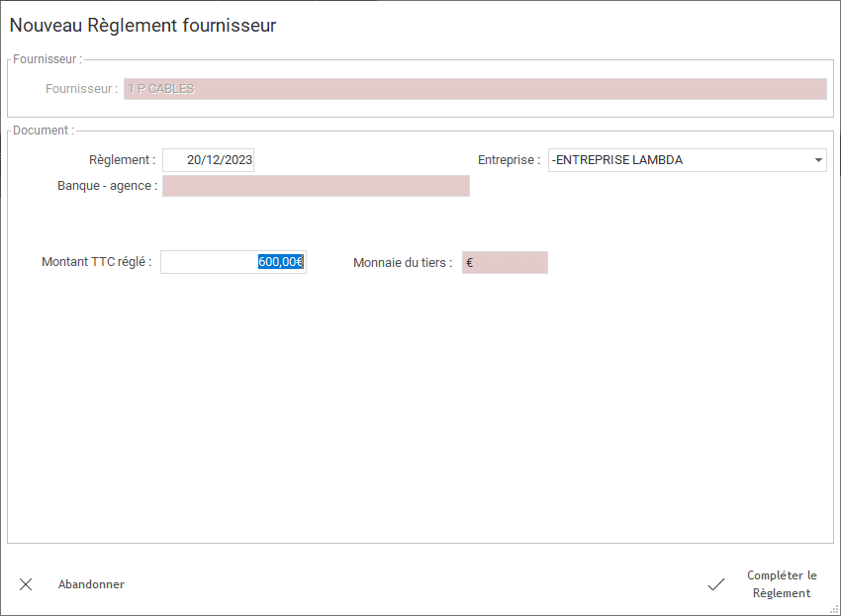841x616 pixels.
Task: Click the Règlement label text
Action: [x=123, y=160]
